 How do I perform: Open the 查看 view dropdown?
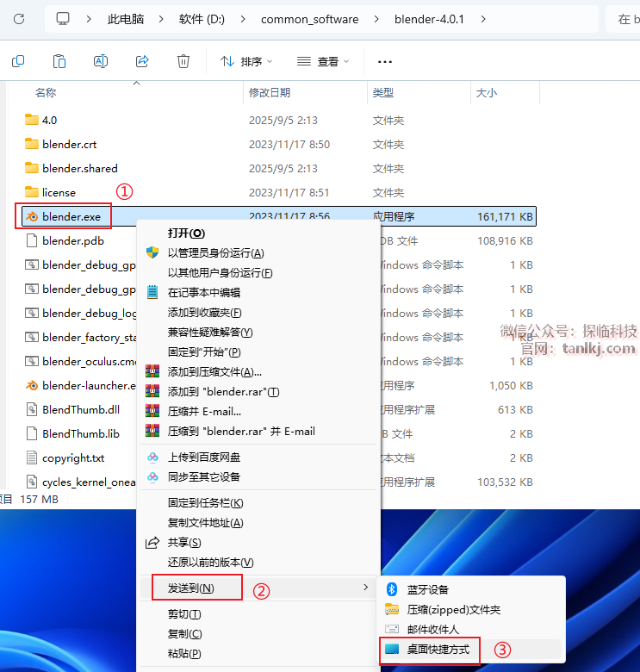(x=323, y=62)
